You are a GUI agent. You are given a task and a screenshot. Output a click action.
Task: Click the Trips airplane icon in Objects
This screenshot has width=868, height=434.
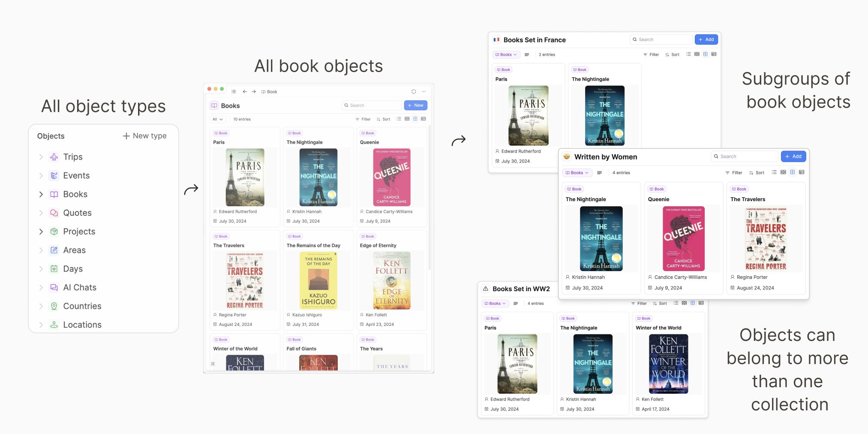pos(54,157)
